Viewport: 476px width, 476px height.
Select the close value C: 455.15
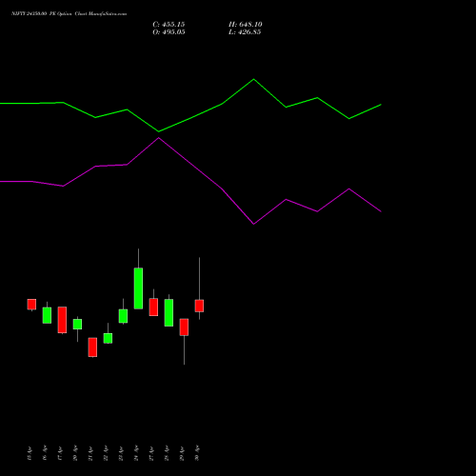point(169,25)
